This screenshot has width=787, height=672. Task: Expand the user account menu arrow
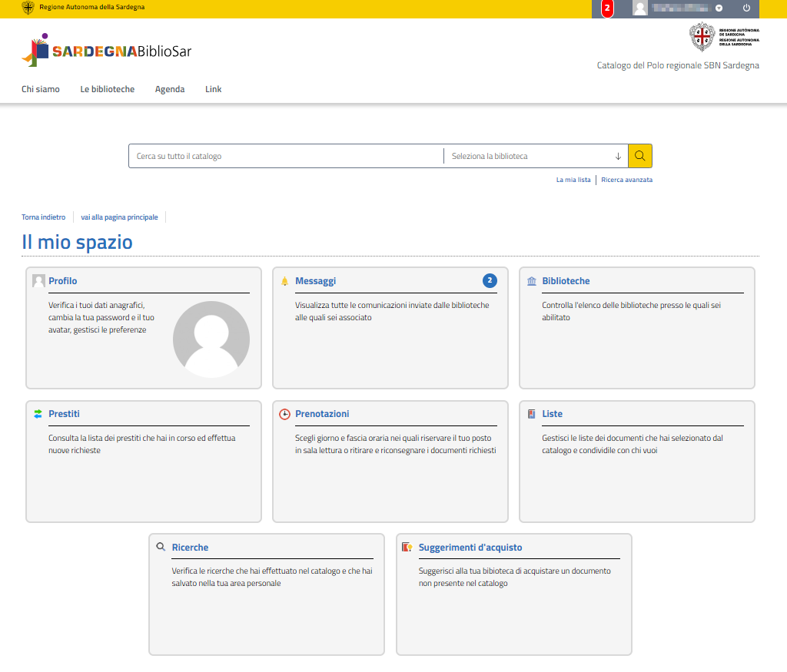coord(719,8)
